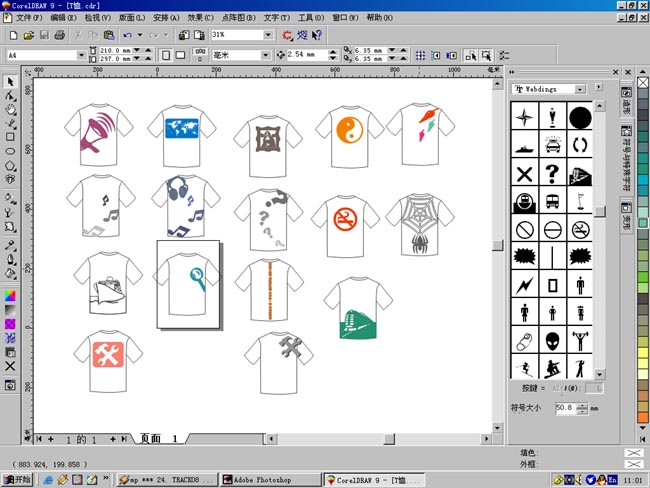Pick the alien head symbol
This screenshot has width=650, height=488.
pos(552,340)
